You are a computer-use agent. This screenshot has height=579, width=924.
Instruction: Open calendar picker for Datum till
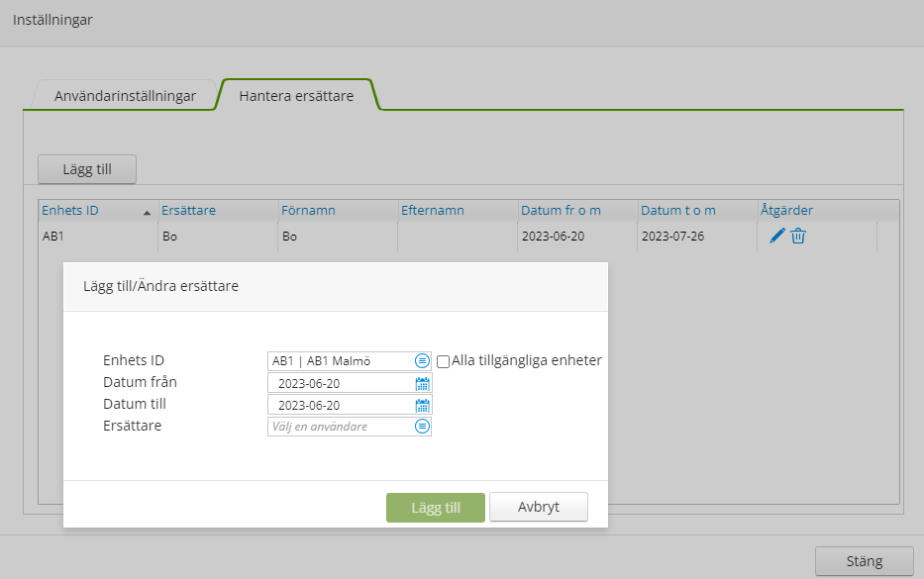422,405
